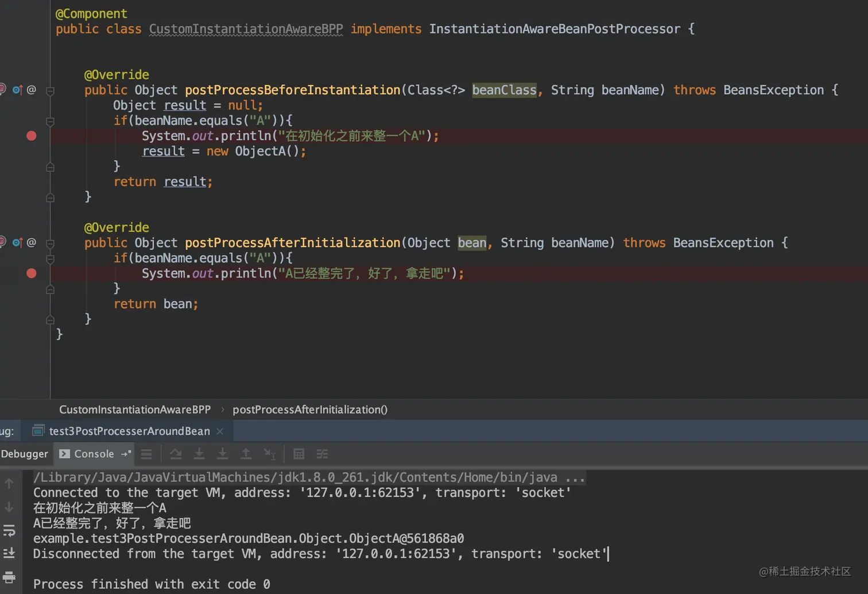
Task: Click the 'return result;' statement
Action: [163, 182]
